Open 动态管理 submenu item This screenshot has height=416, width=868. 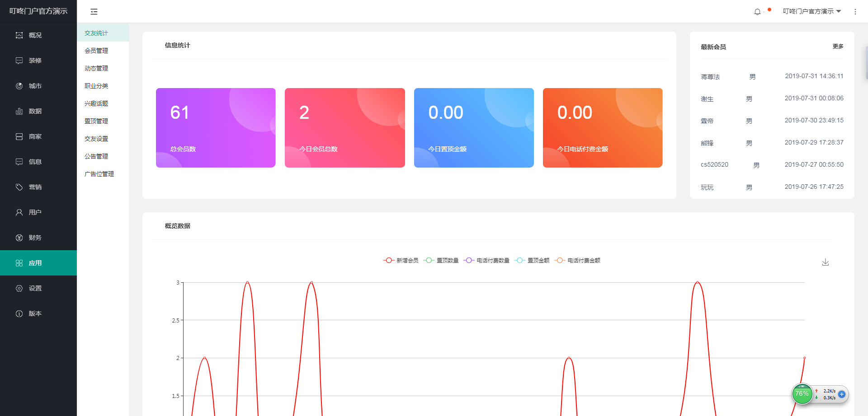pos(103,68)
